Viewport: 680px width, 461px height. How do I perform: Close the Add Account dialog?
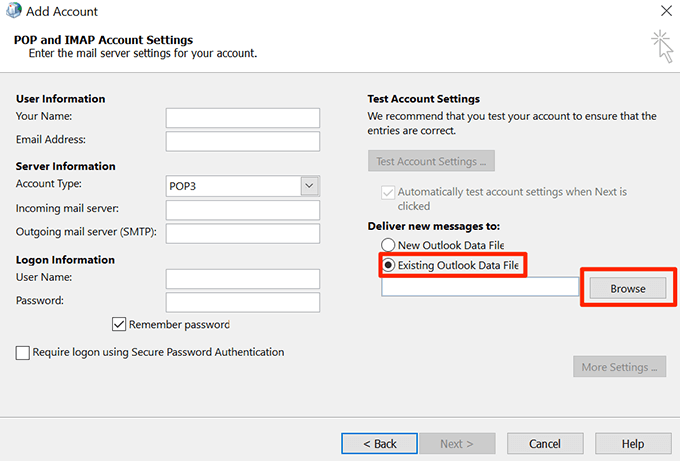[666, 12]
